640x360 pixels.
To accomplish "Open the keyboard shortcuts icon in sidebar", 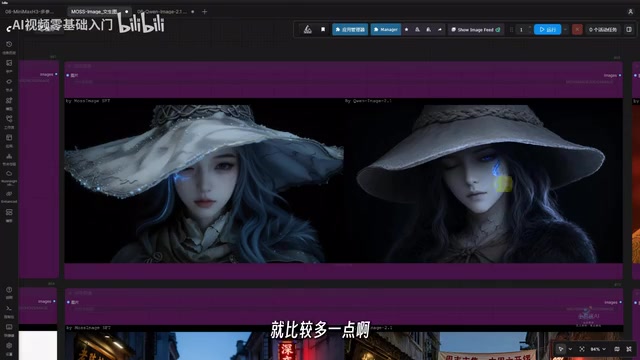I will 9,327.
